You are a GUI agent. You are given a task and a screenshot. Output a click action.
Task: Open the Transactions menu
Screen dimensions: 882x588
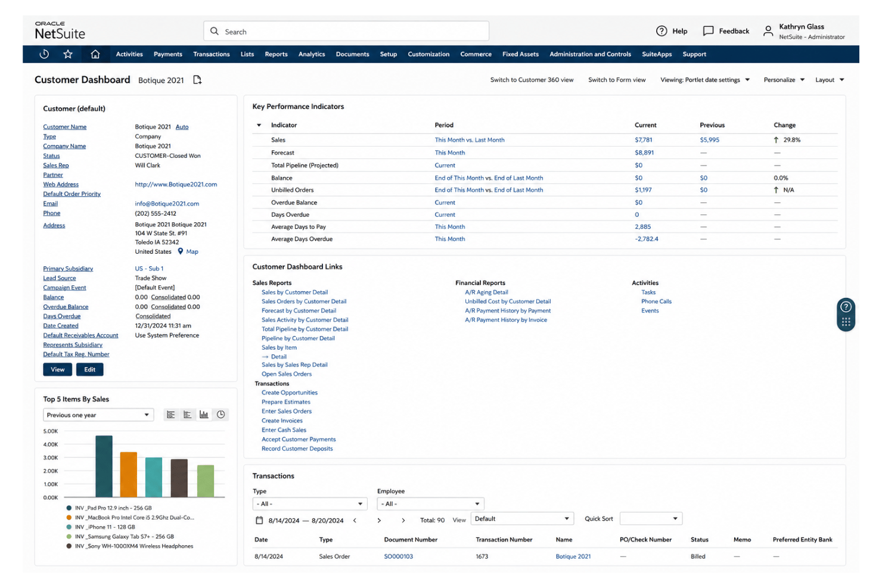pos(212,54)
